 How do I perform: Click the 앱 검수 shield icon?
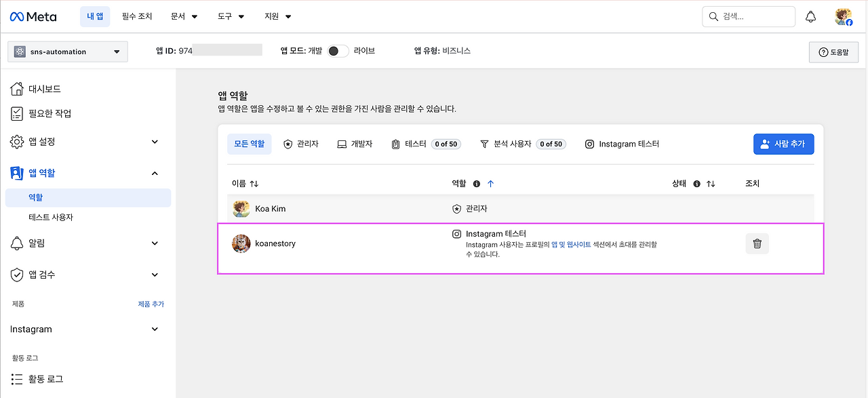[17, 275]
